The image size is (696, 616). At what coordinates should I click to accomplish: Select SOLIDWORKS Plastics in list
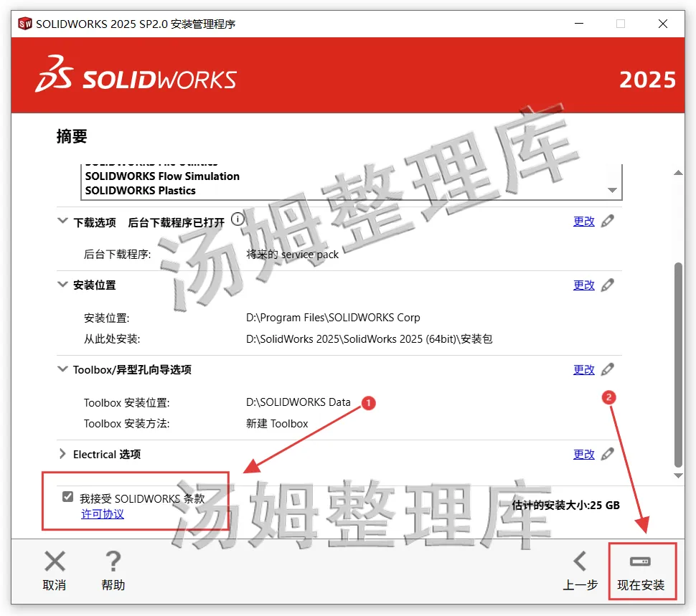[140, 191]
